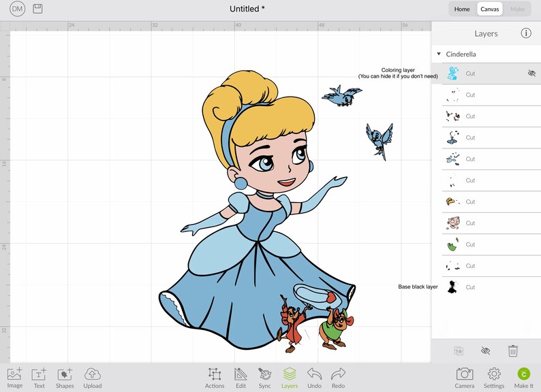Viewport: 541px width, 392px height.
Task: Click the Cinderella group name
Action: coord(461,54)
